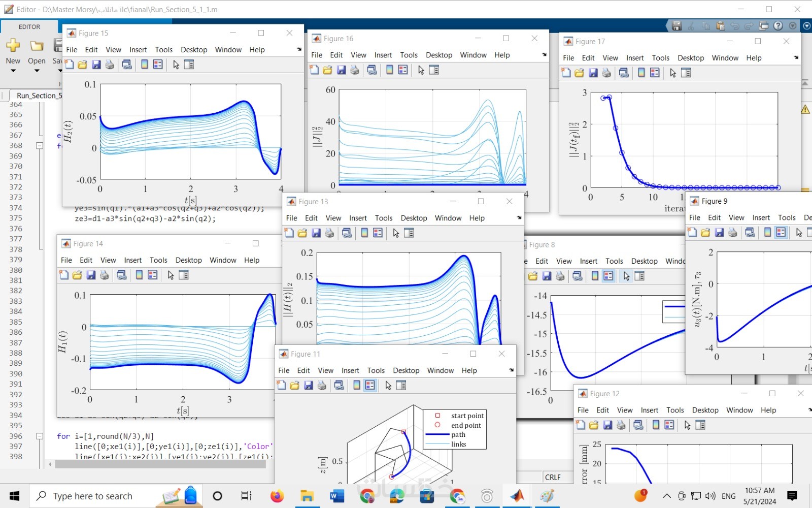Click New Figure icon in Figure 11 toolbar
This screenshot has height=508, width=812.
pos(281,385)
